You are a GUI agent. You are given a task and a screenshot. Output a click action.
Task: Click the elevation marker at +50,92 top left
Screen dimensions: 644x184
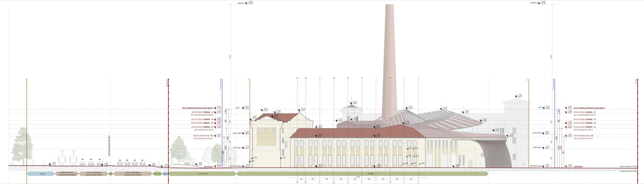(249, 3)
